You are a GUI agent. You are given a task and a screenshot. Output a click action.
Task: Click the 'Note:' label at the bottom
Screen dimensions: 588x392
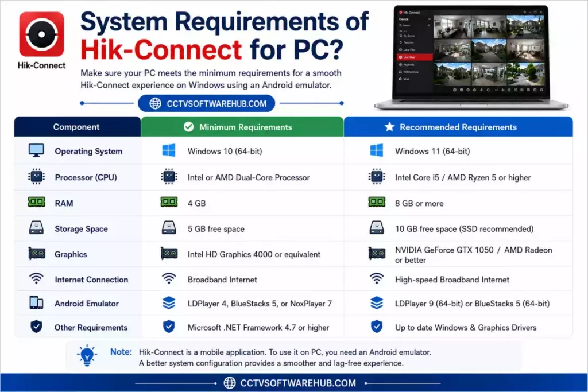121,351
